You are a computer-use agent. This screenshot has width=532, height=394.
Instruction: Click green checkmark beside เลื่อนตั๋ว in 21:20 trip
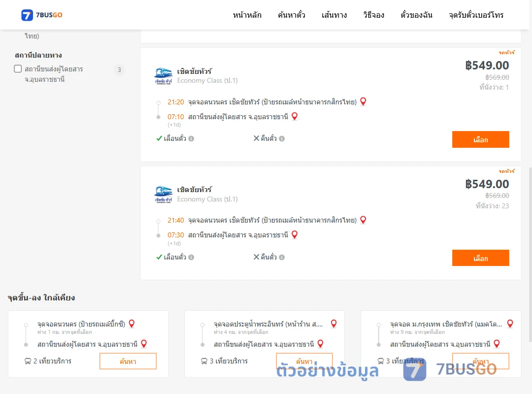coord(159,138)
